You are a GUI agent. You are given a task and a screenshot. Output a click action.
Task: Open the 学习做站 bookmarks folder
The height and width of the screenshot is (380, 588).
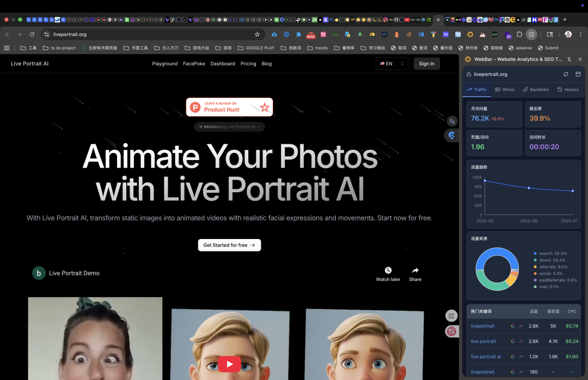pyautogui.click(x=373, y=48)
